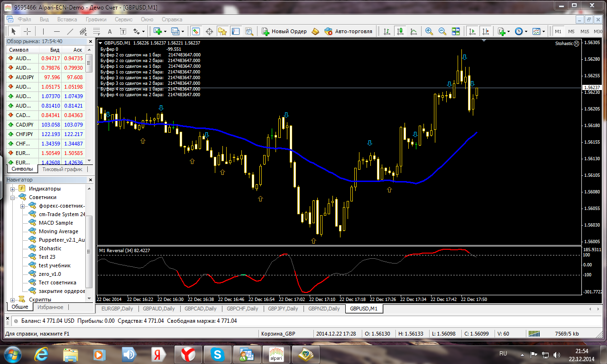The height and width of the screenshot is (364, 607).
Task: Pick the Fibonacci retracement tool
Action: pyautogui.click(x=97, y=31)
